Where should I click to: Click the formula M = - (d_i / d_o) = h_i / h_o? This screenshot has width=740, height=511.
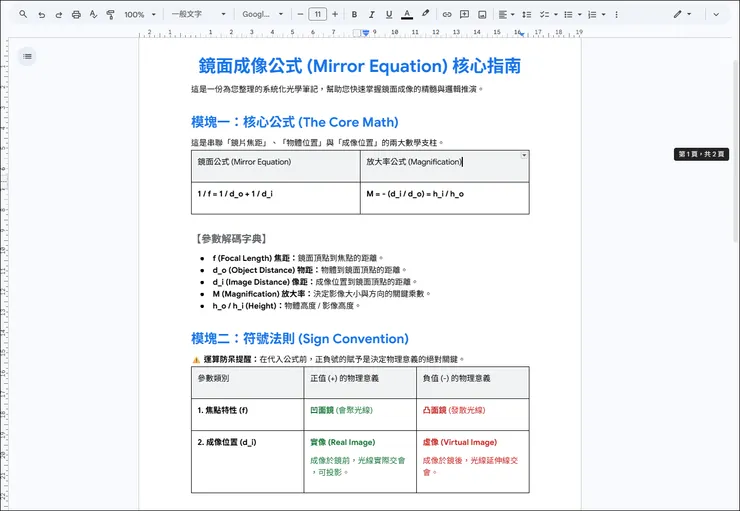click(x=415, y=193)
